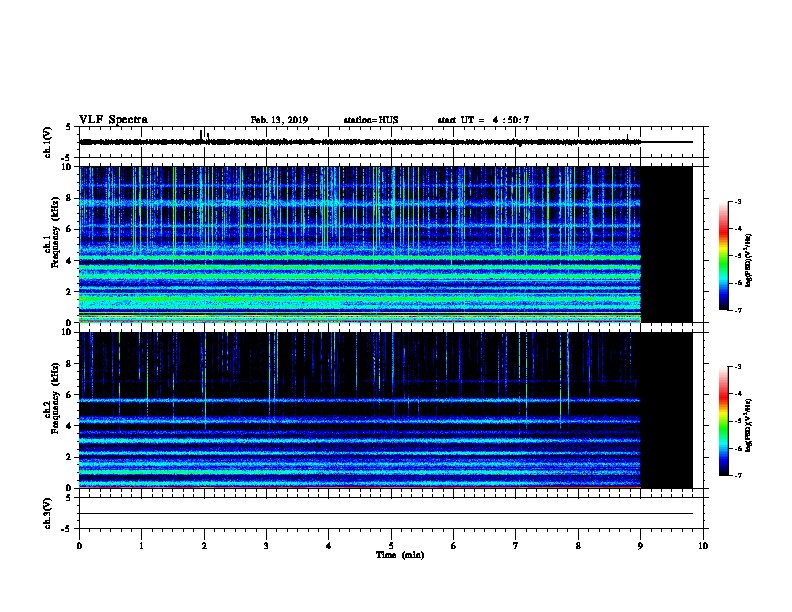
Task: Click the "2" kHz tick of ch.1 frequency axis
Action: coord(69,291)
